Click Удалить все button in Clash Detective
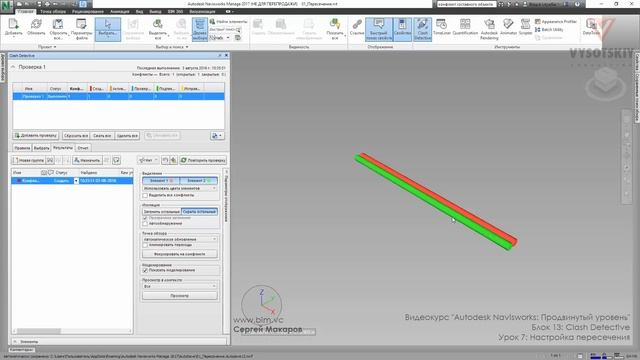Image resolution: width=640 pixels, height=360 pixels. [x=127, y=136]
